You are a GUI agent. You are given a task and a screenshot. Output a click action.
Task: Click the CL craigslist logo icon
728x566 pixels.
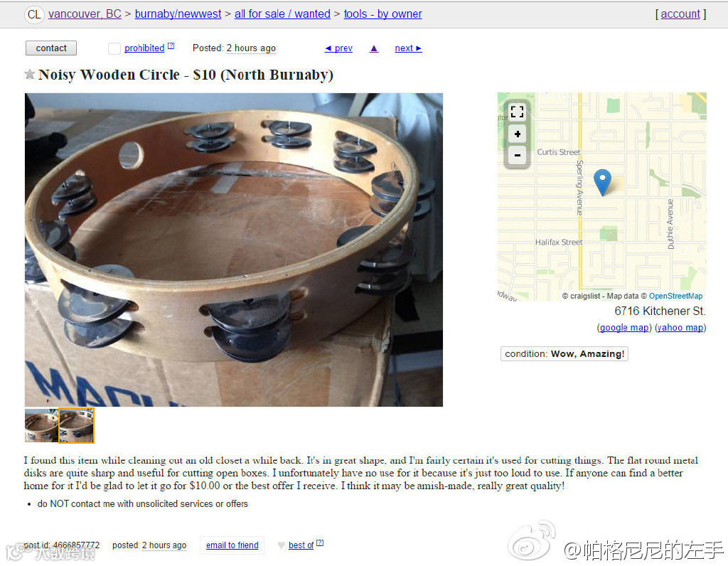tap(34, 14)
